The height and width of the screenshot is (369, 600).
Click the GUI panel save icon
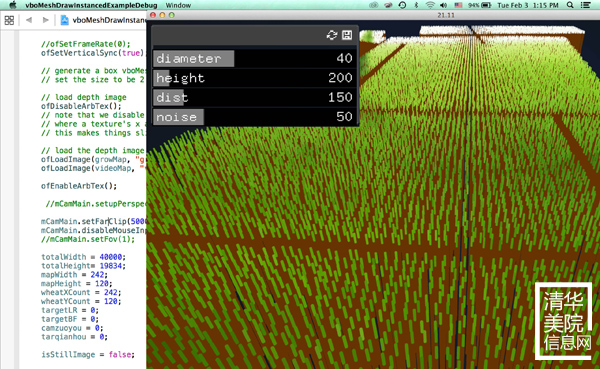pyautogui.click(x=347, y=35)
